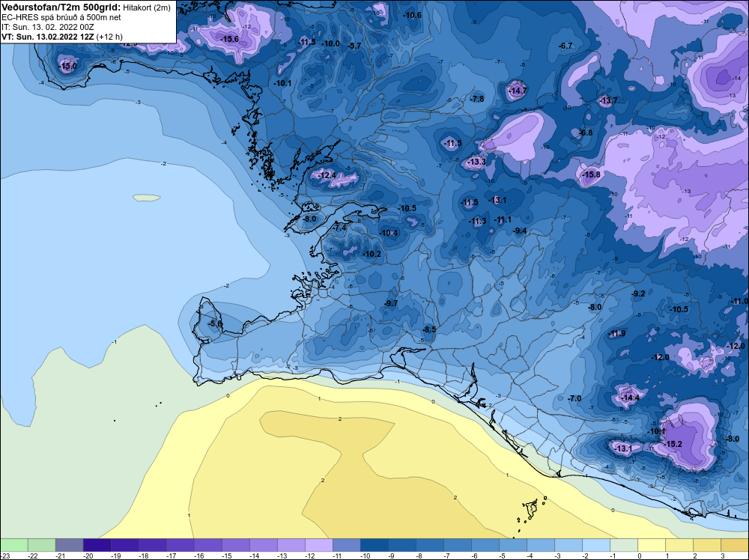Select the -7.0 temperature value
Screen dimensions: 749x560
pyautogui.click(x=574, y=398)
